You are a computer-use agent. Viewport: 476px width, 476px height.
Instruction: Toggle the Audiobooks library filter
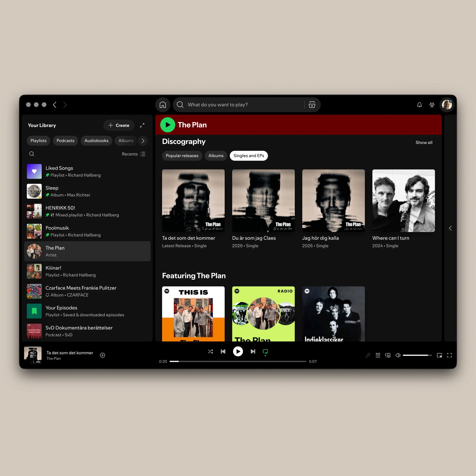click(96, 141)
